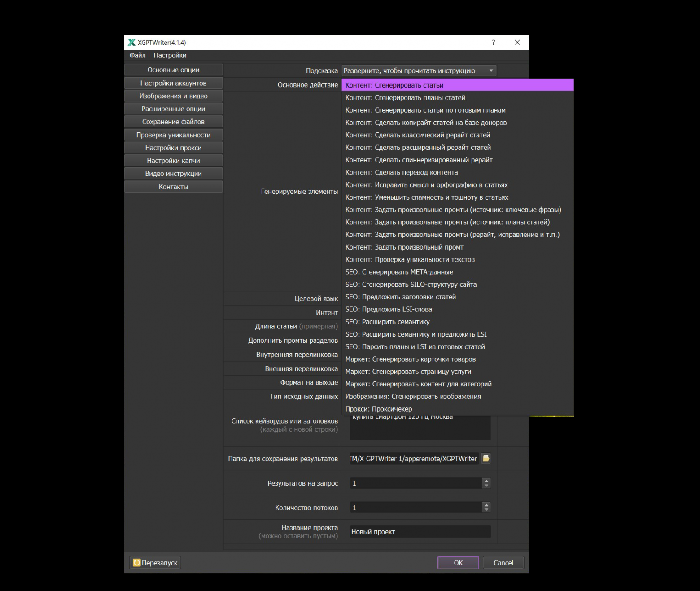Open the Файл menu
This screenshot has width=700, height=591.
(137, 55)
